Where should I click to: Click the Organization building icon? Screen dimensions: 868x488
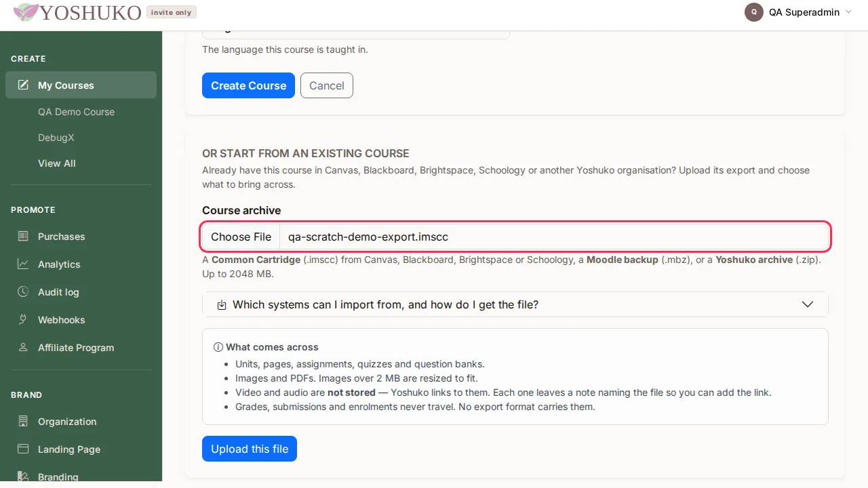click(23, 421)
